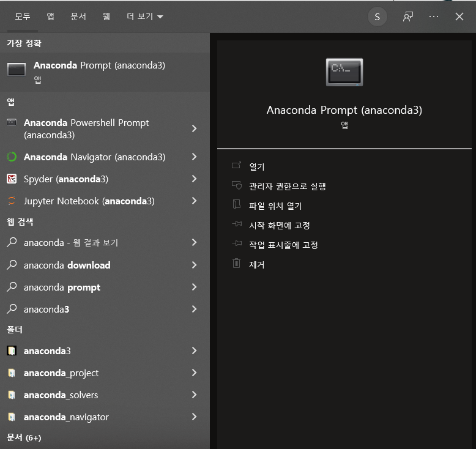Click the magnifier icon beside '웹 결과 보기'
The height and width of the screenshot is (449, 476).
[x=12, y=242]
